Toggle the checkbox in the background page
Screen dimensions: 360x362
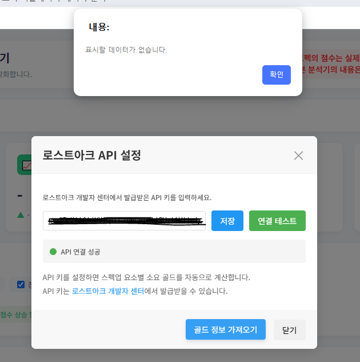point(21,285)
